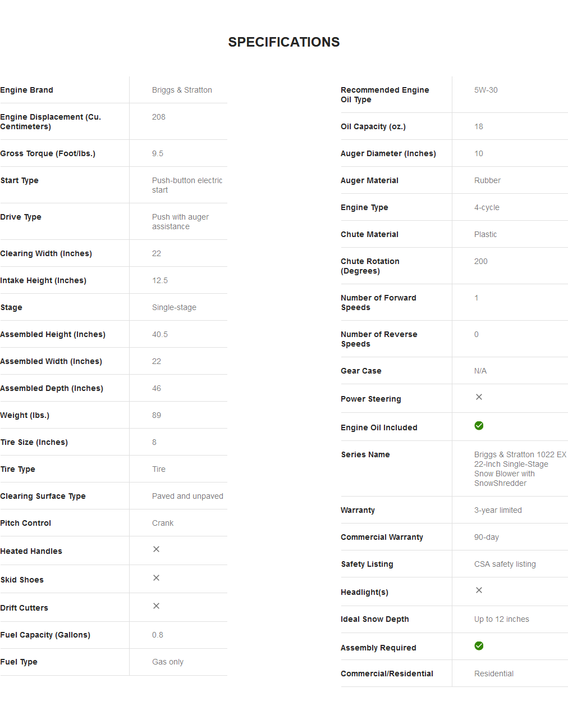This screenshot has height=728, width=568.
Task: Click the Push-button electric start value
Action: tap(187, 185)
